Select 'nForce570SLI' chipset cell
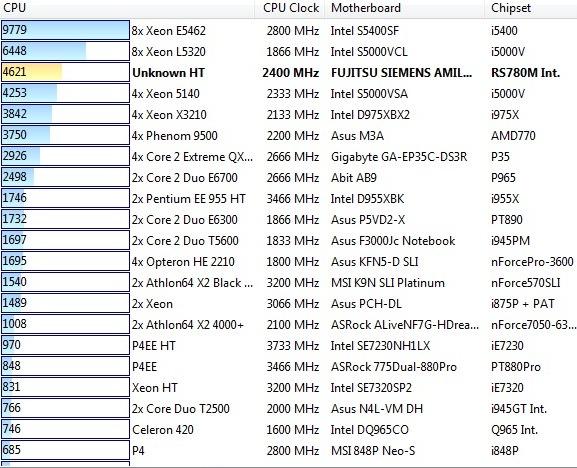Image resolution: width=577 pixels, height=468 pixels. click(x=526, y=282)
